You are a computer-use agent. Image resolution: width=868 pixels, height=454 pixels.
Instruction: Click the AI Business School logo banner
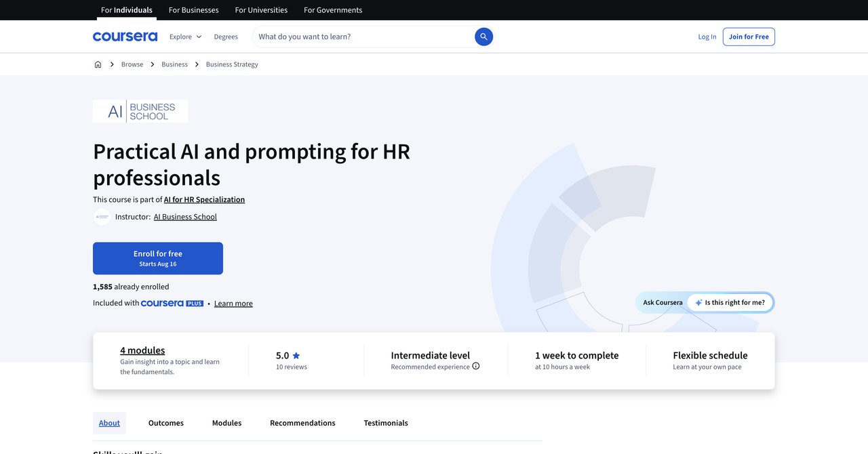[x=140, y=111]
